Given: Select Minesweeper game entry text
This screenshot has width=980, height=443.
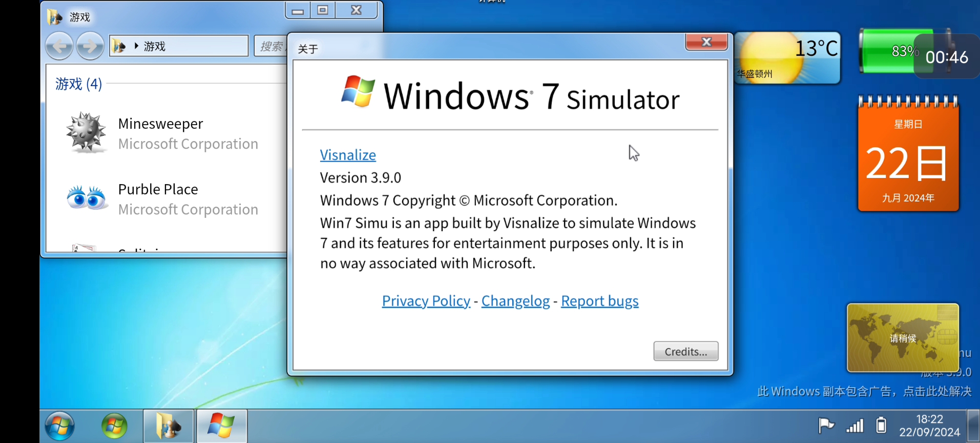Looking at the screenshot, I should [160, 124].
